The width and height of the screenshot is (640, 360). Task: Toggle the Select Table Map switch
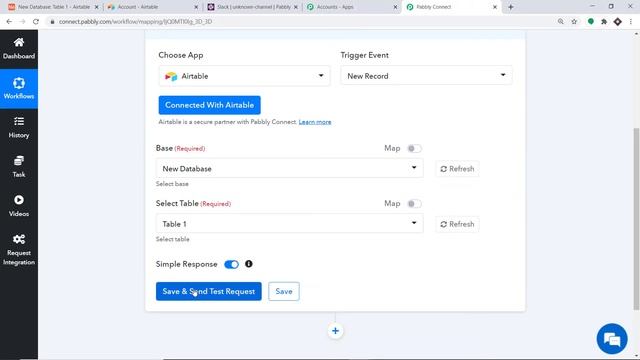414,204
